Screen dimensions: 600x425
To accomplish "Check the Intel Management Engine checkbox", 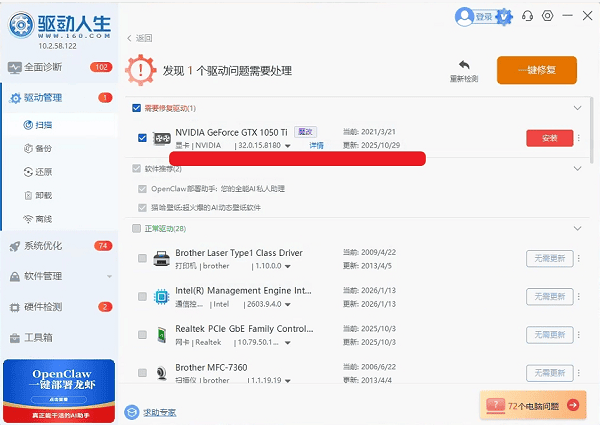I will (142, 296).
